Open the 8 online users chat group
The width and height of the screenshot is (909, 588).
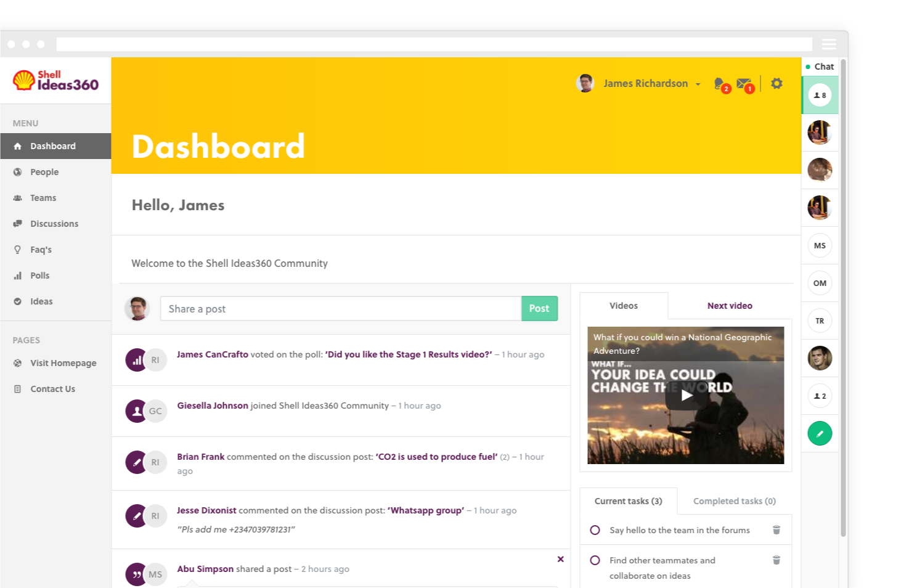point(820,95)
